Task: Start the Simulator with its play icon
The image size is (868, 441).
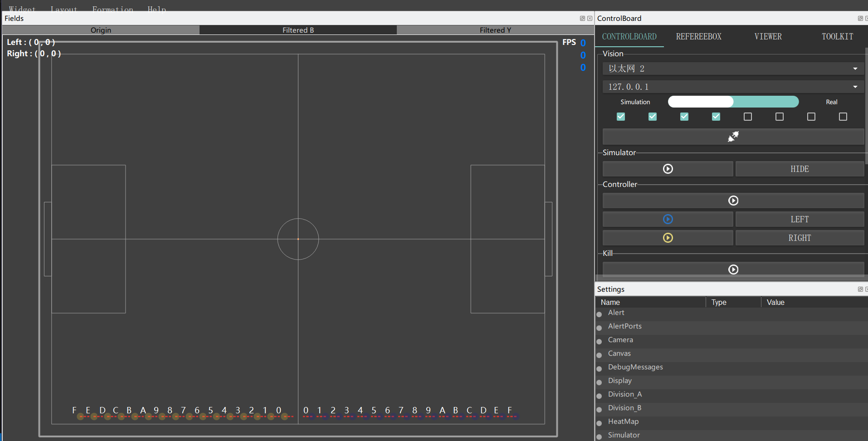Action: pos(668,169)
